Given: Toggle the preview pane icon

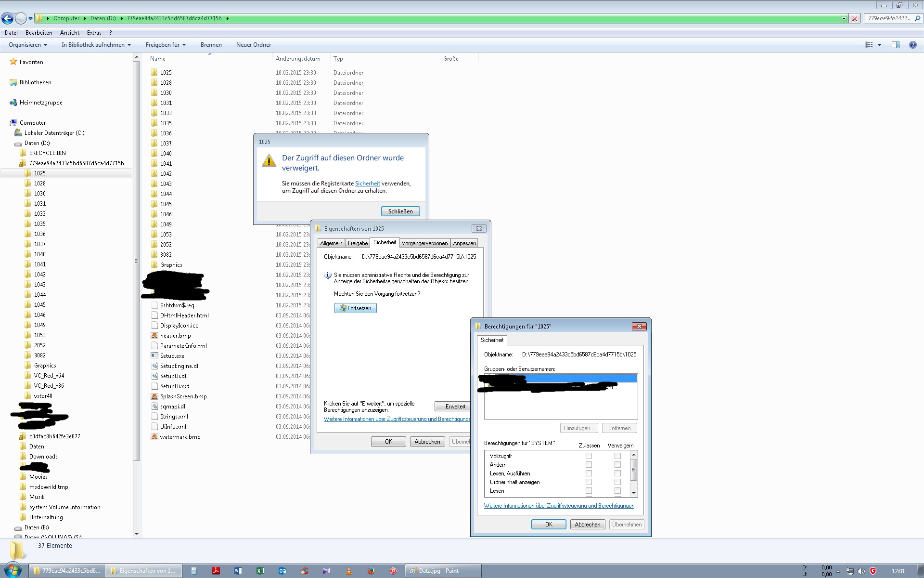Looking at the screenshot, I should [x=895, y=45].
